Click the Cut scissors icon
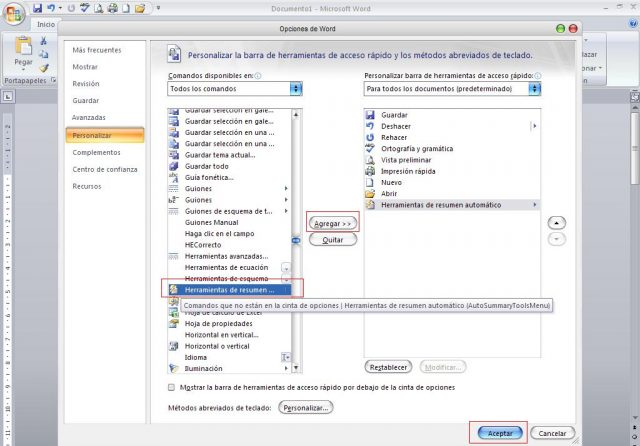The height and width of the screenshot is (446, 640). 43,41
